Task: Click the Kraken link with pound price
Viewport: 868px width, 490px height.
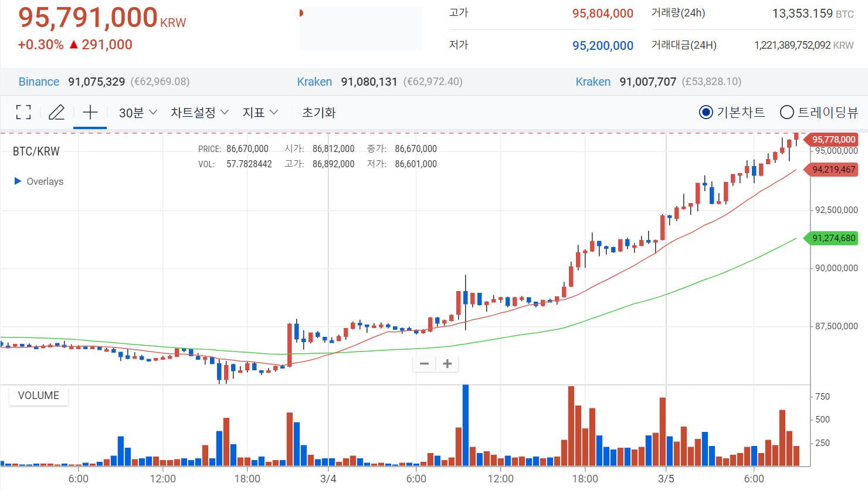Action: (x=593, y=82)
